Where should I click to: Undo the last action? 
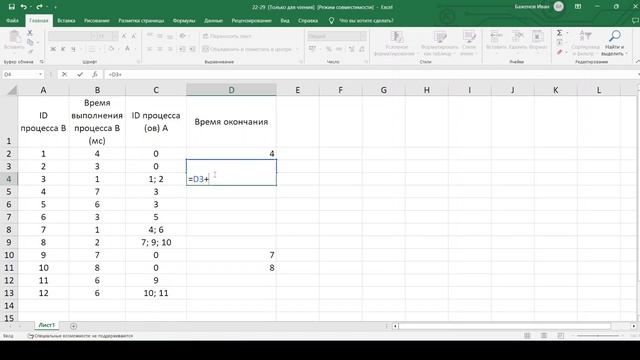(x=24, y=7)
